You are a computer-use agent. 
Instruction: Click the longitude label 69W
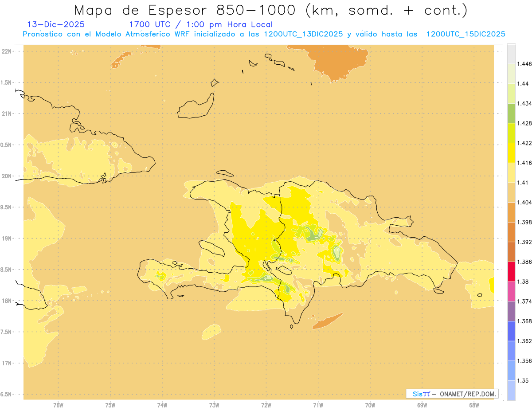(422, 405)
